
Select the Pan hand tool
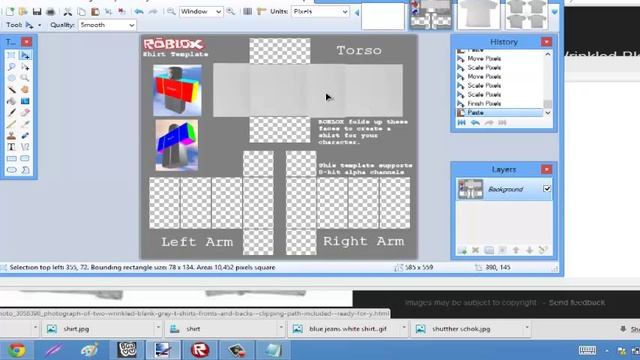point(25,89)
